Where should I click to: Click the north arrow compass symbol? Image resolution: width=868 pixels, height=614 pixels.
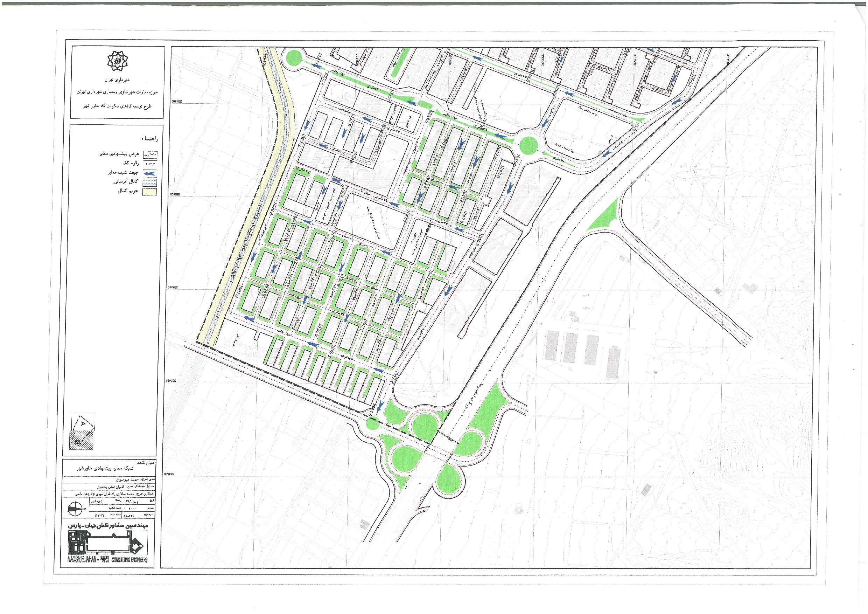pos(76,509)
